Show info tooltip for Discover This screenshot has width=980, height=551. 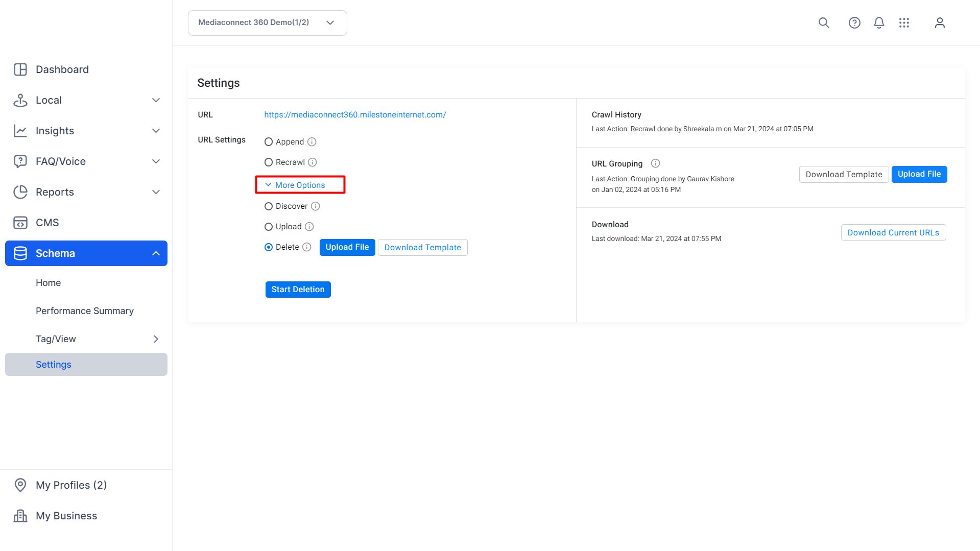pos(316,206)
